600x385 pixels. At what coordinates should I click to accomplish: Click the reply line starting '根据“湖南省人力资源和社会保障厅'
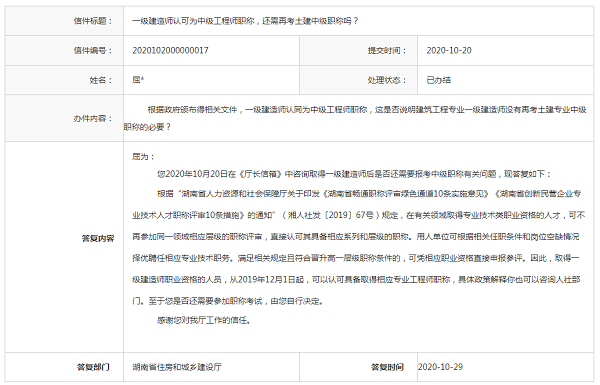pos(369,194)
